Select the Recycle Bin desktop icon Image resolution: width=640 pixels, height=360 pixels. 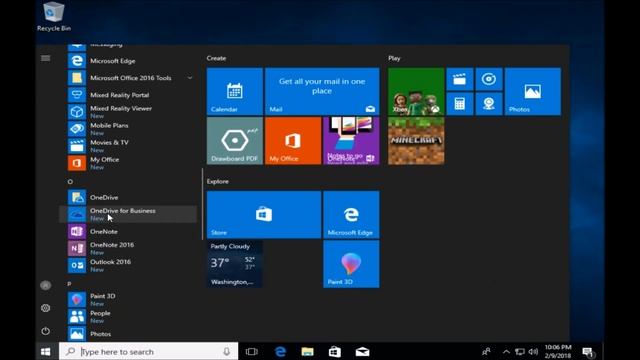(x=54, y=17)
